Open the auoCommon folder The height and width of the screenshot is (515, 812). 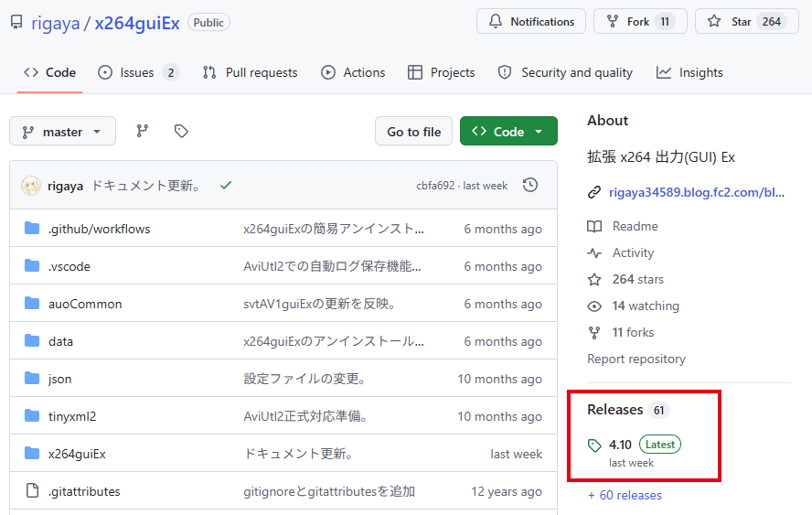pos(85,304)
